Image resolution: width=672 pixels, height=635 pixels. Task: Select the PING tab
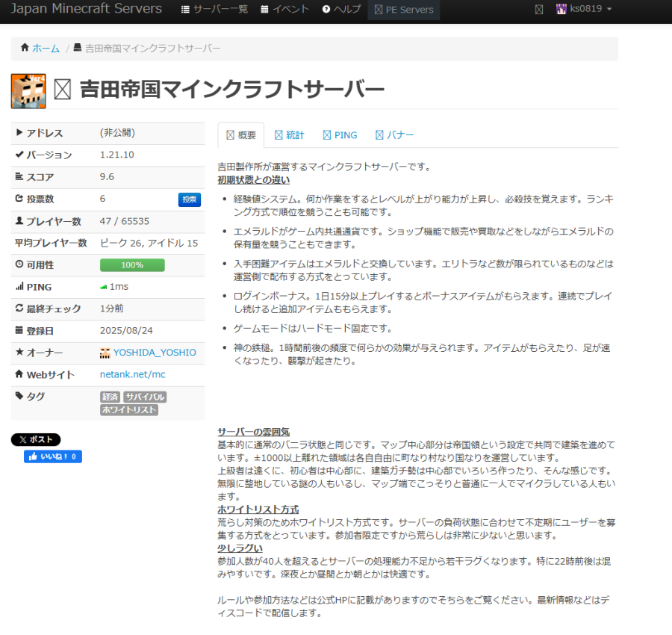tap(340, 134)
